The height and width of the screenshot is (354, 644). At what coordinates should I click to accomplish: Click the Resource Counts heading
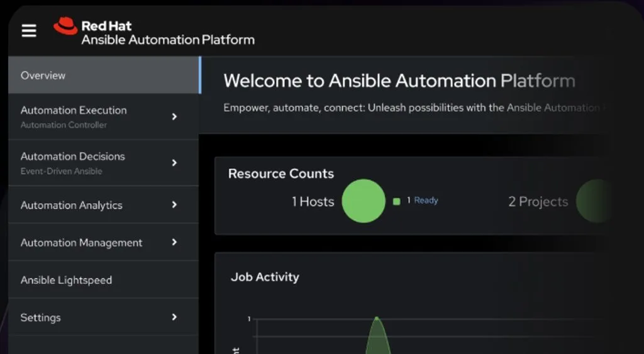tap(281, 174)
